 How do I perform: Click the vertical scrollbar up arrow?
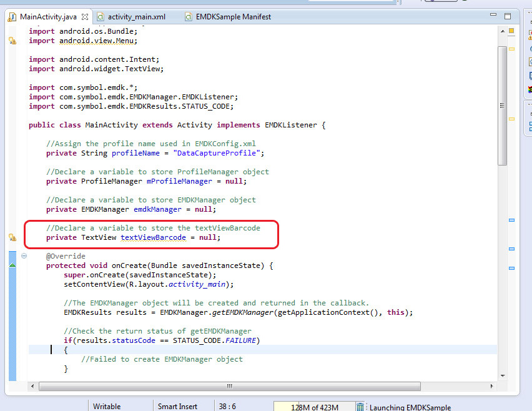click(503, 31)
